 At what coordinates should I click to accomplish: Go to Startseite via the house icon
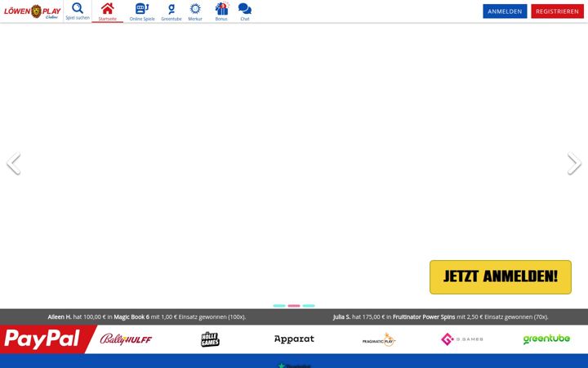[x=108, y=8]
